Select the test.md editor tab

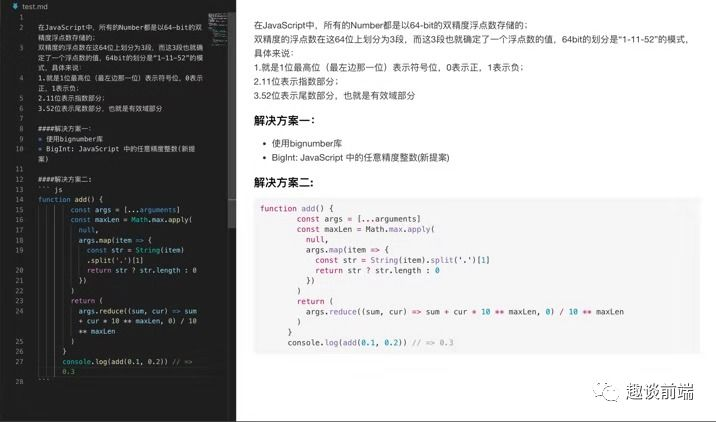[x=30, y=6]
